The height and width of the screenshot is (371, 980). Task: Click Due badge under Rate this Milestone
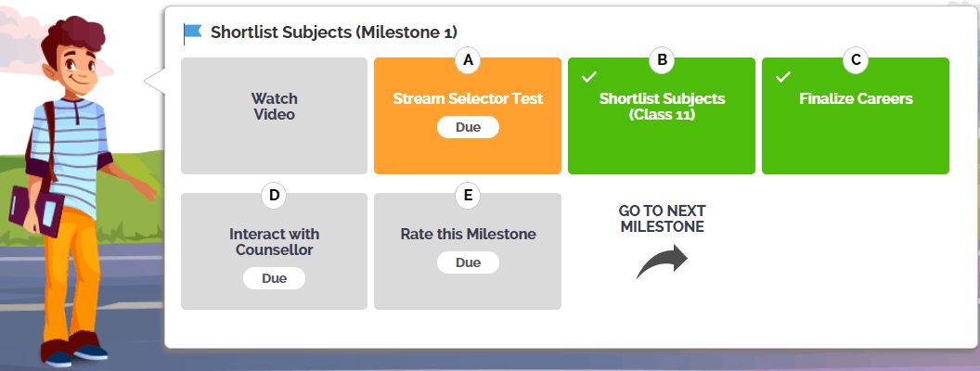click(468, 262)
